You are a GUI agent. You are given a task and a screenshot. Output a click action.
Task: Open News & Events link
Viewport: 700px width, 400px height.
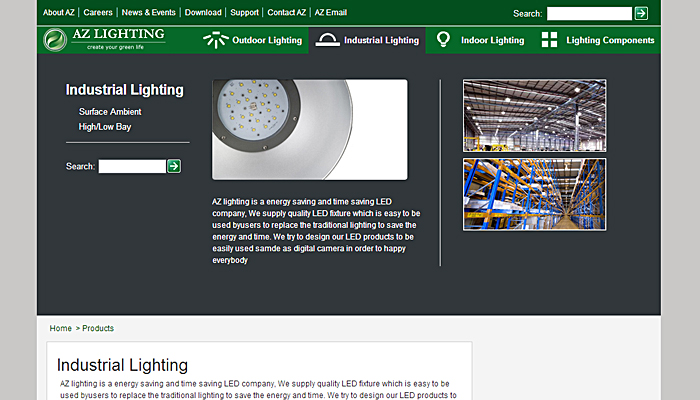point(149,12)
